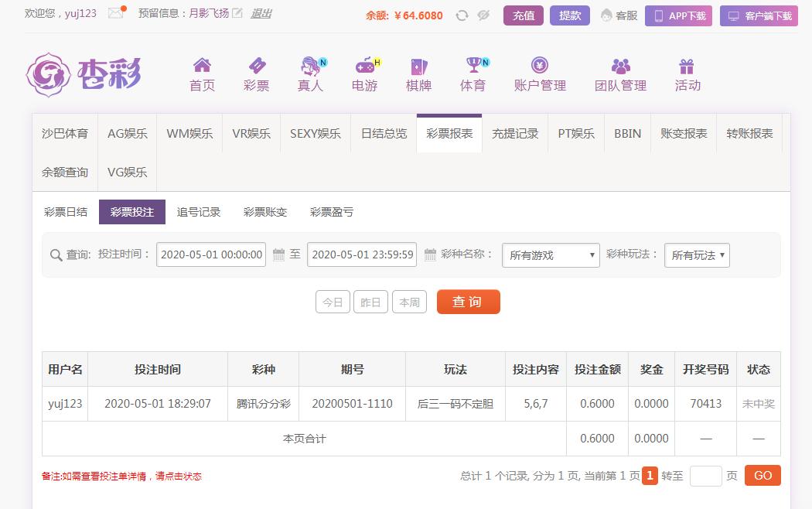Open 团队管理 team management
The width and height of the screenshot is (812, 509).
pyautogui.click(x=620, y=75)
